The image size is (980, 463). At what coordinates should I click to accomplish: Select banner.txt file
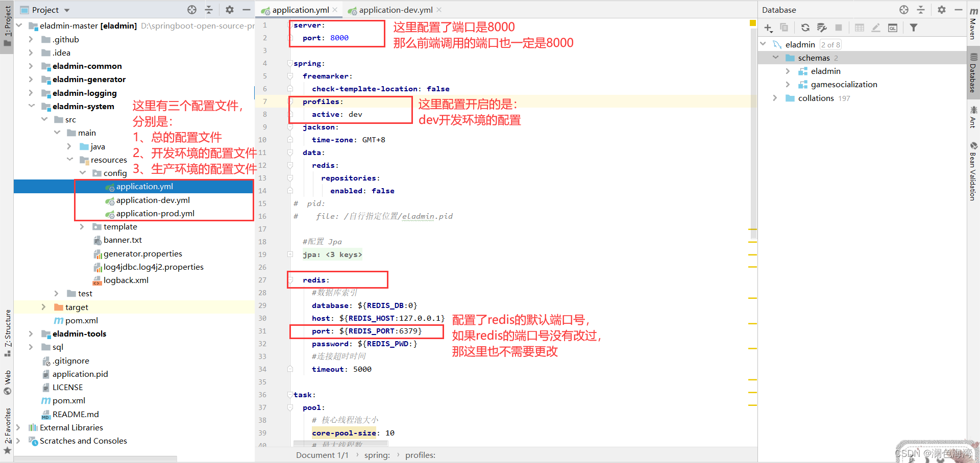click(x=122, y=240)
